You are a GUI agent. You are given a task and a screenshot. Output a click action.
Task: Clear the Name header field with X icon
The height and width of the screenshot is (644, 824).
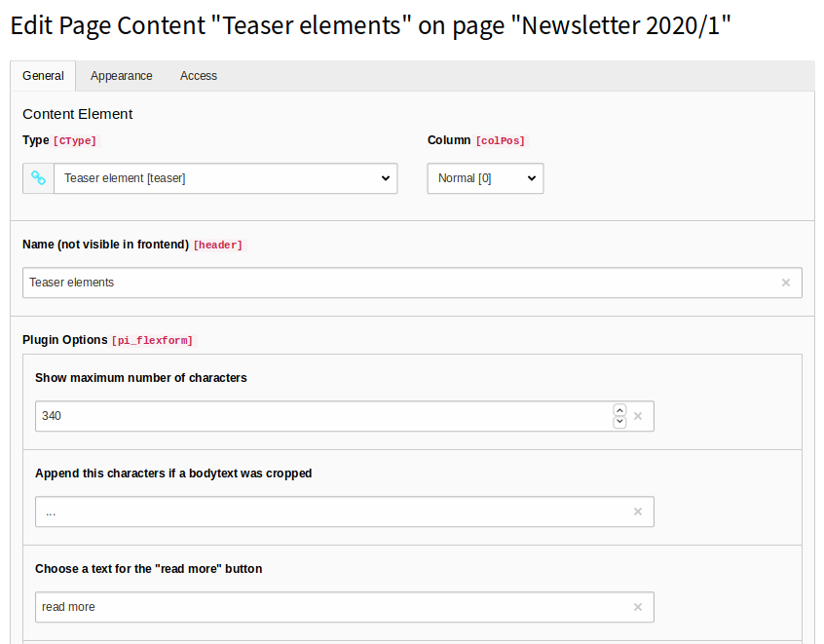coord(786,283)
